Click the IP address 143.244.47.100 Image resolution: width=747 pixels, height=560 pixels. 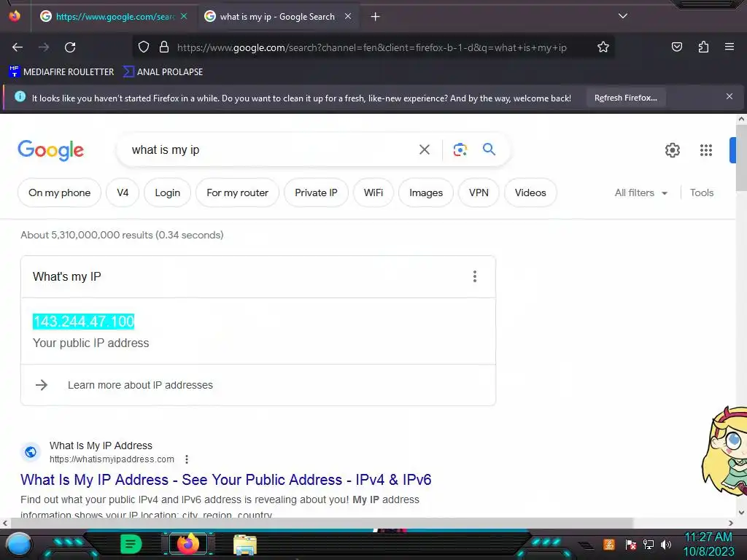tap(83, 322)
